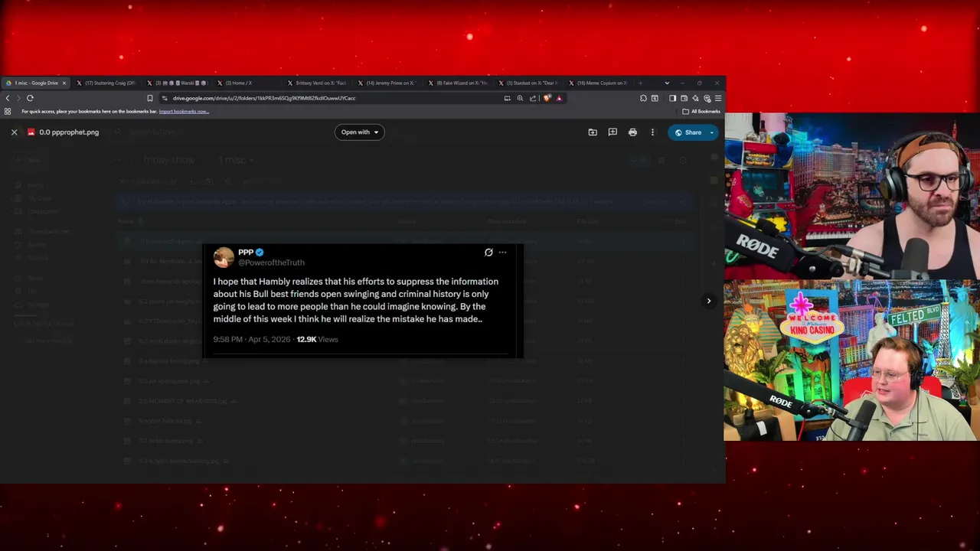Viewport: 980px width, 551px height.
Task: Switch to the '(3) Home / X' tab
Action: [247, 83]
